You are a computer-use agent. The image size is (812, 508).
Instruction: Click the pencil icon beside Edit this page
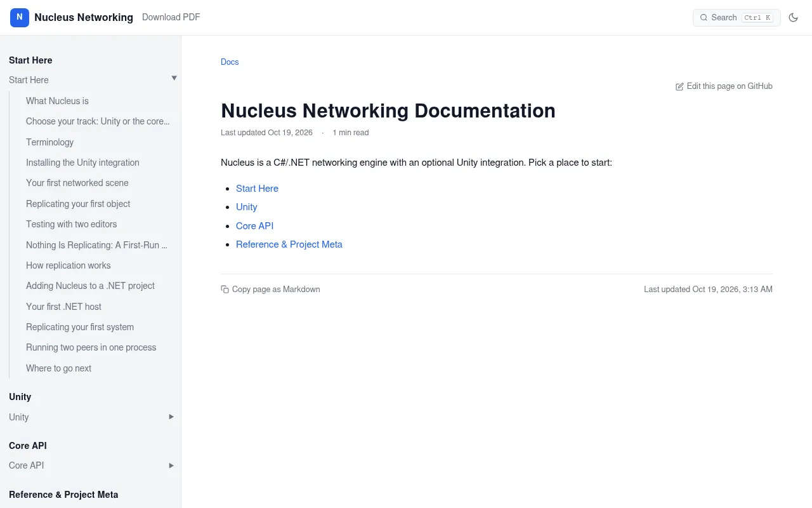click(x=679, y=86)
